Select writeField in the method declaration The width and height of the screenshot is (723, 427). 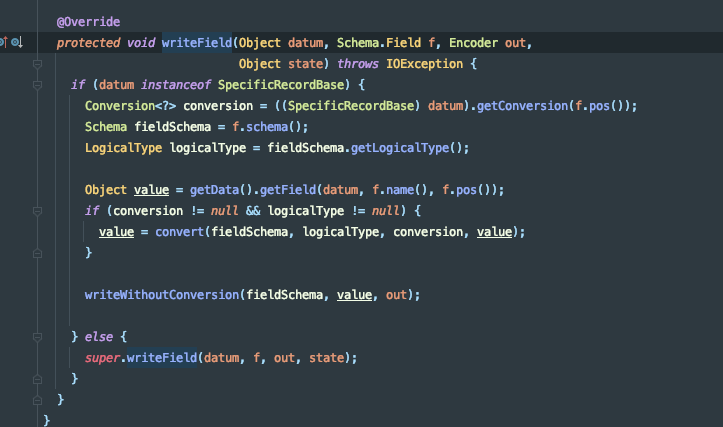(x=197, y=43)
